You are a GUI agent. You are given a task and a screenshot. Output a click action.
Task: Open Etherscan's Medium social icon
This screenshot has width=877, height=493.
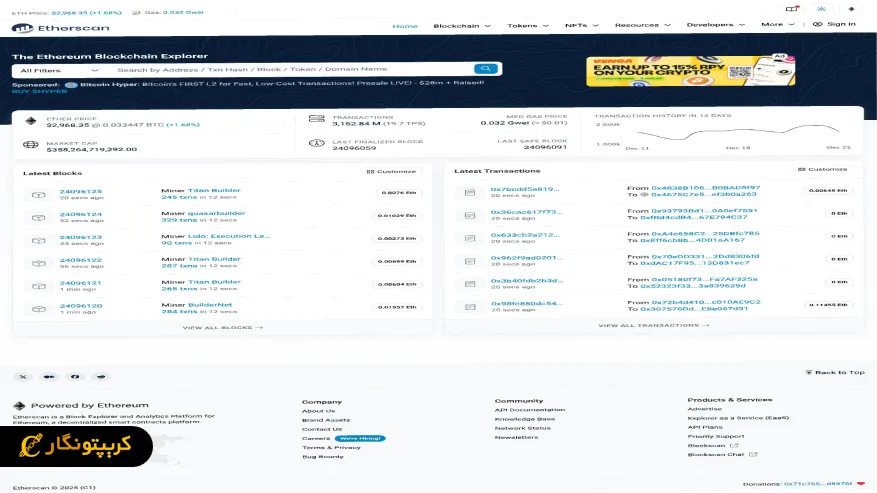point(49,377)
